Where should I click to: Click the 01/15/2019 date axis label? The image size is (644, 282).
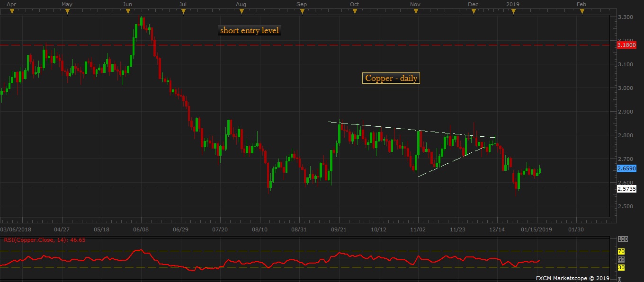(537, 229)
